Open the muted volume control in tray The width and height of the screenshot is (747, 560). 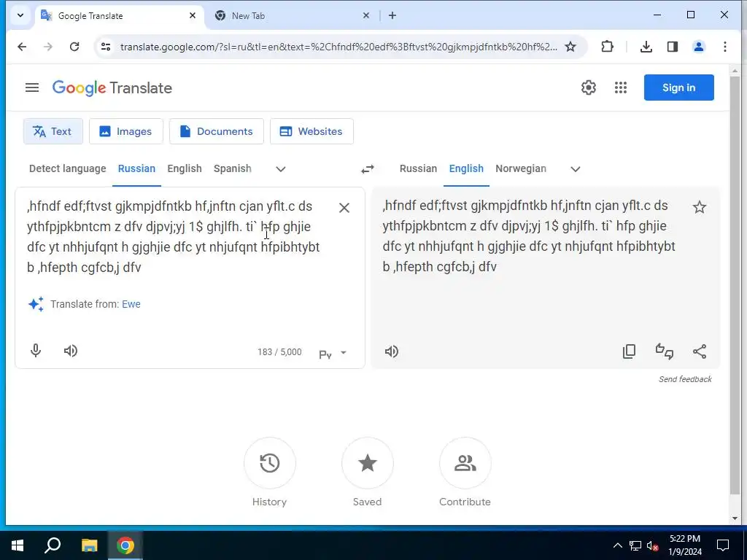point(652,545)
